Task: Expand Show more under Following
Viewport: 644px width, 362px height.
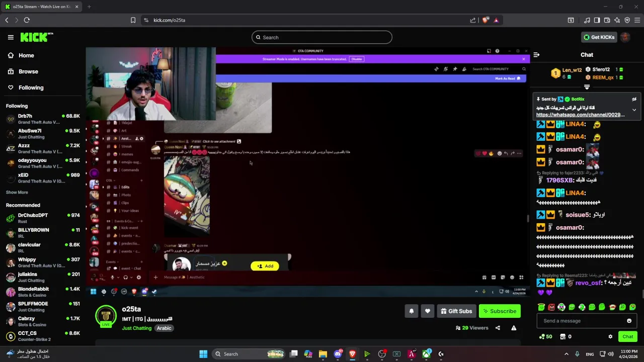Action: pyautogui.click(x=17, y=192)
